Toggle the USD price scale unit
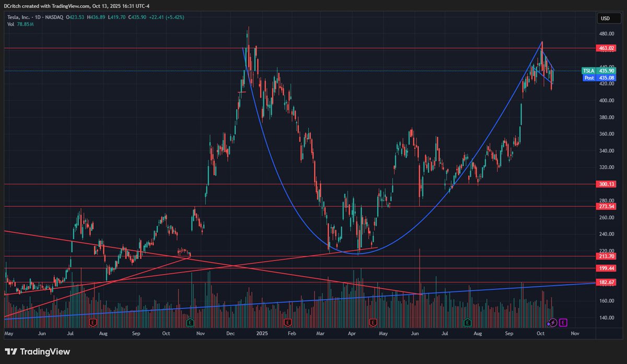The width and height of the screenshot is (627, 364). [x=606, y=19]
